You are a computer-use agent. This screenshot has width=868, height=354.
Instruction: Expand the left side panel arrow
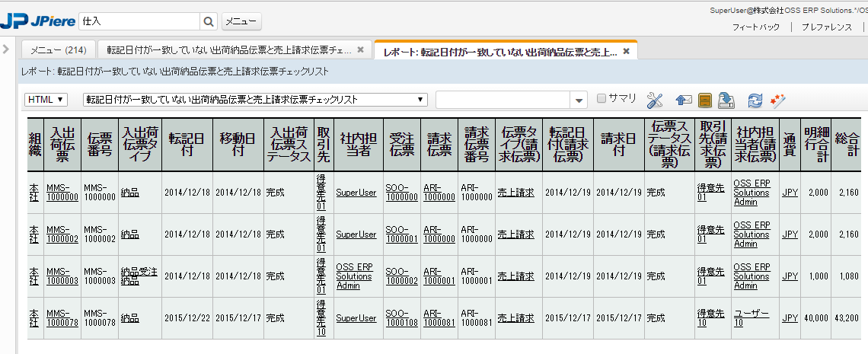click(x=5, y=49)
